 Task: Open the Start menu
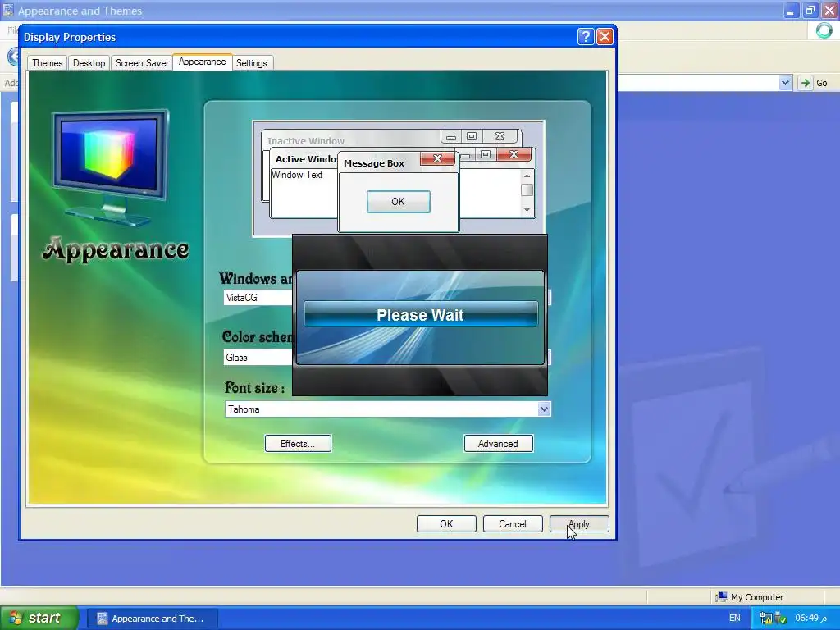[39, 619]
